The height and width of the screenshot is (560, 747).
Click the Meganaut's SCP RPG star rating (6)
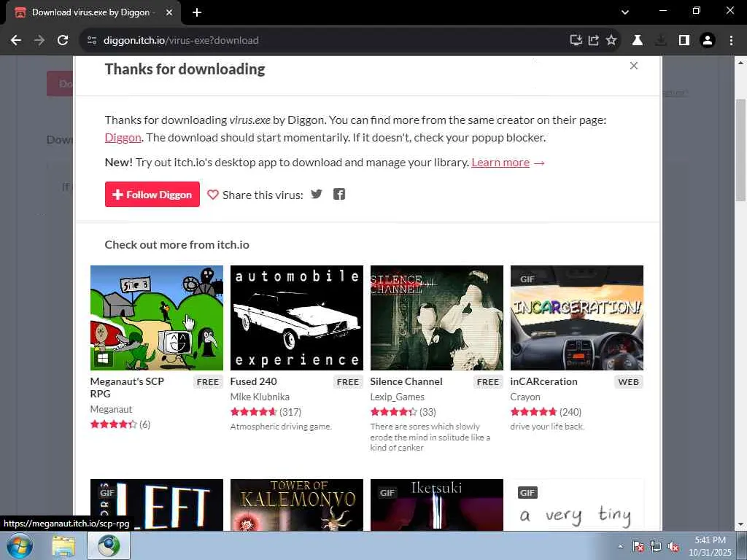click(x=120, y=424)
